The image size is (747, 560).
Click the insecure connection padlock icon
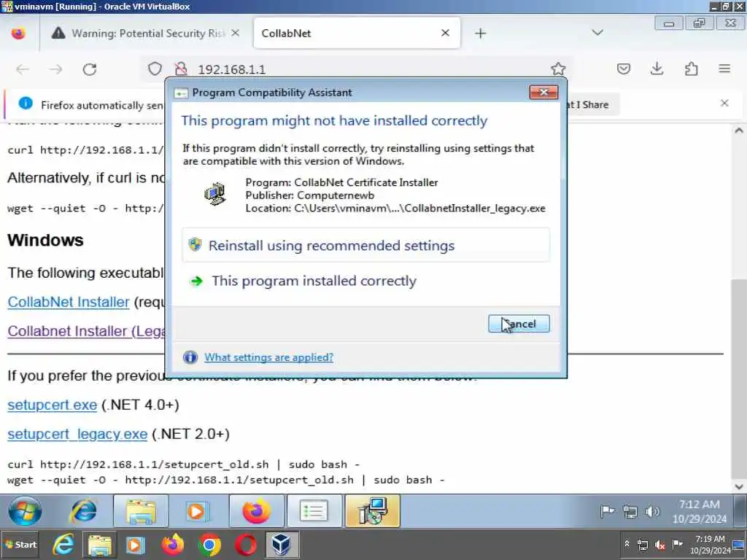click(181, 69)
